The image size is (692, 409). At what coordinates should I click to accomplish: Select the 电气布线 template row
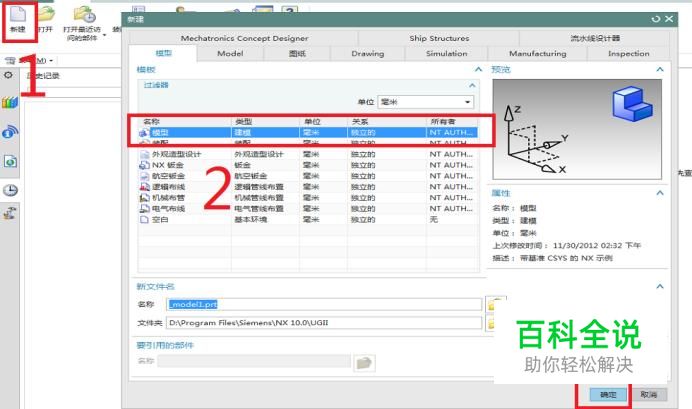coord(308,208)
